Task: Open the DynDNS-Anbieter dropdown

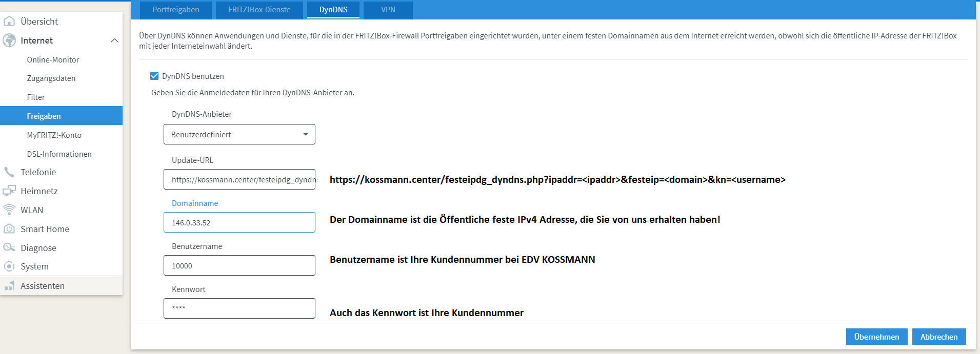Action: pos(239,134)
